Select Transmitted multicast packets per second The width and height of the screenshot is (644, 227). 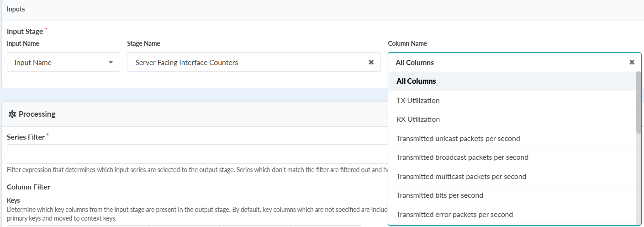click(461, 177)
